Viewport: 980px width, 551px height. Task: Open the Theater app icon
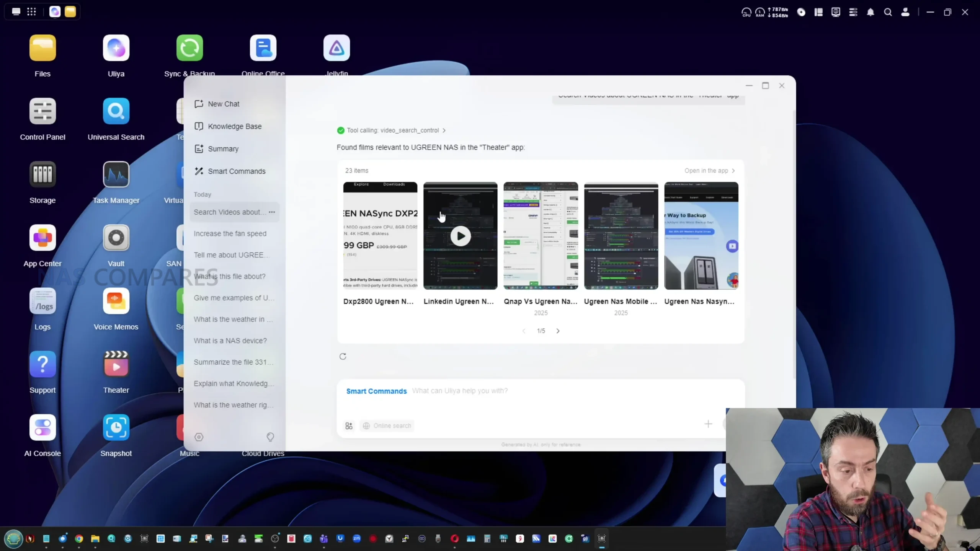tap(116, 364)
